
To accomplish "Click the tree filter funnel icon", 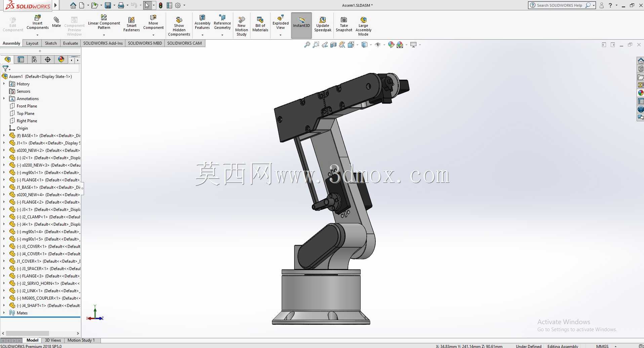I will pyautogui.click(x=6, y=69).
